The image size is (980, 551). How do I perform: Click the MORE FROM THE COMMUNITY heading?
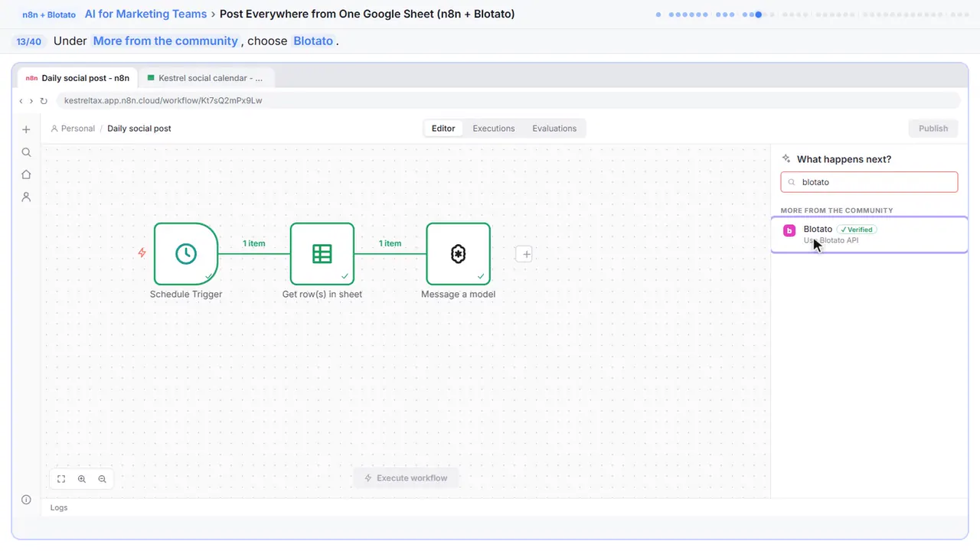click(x=837, y=210)
